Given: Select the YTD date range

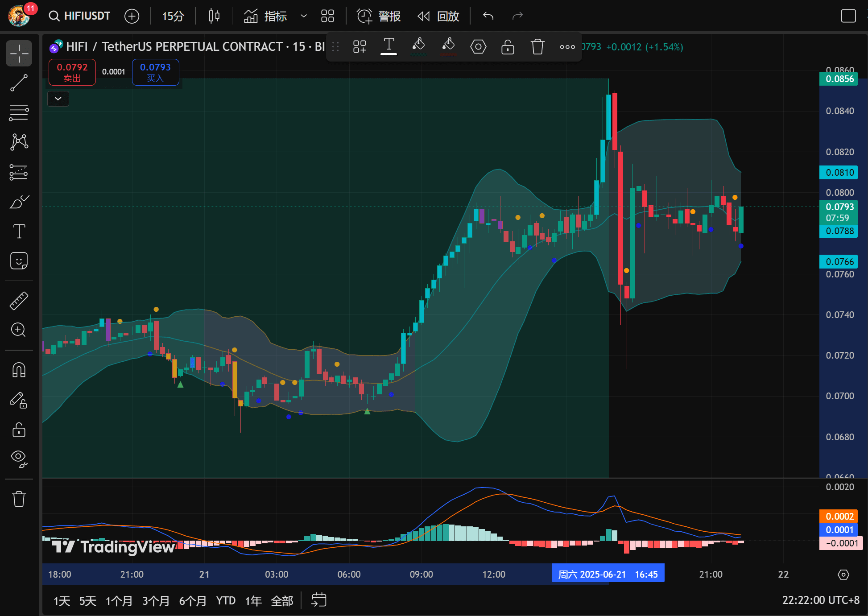Looking at the screenshot, I should 226,601.
